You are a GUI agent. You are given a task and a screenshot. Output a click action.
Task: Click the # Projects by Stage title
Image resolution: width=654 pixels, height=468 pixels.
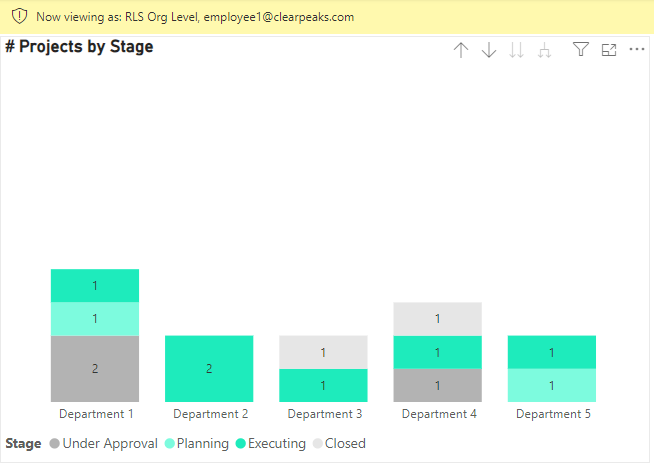click(x=80, y=46)
